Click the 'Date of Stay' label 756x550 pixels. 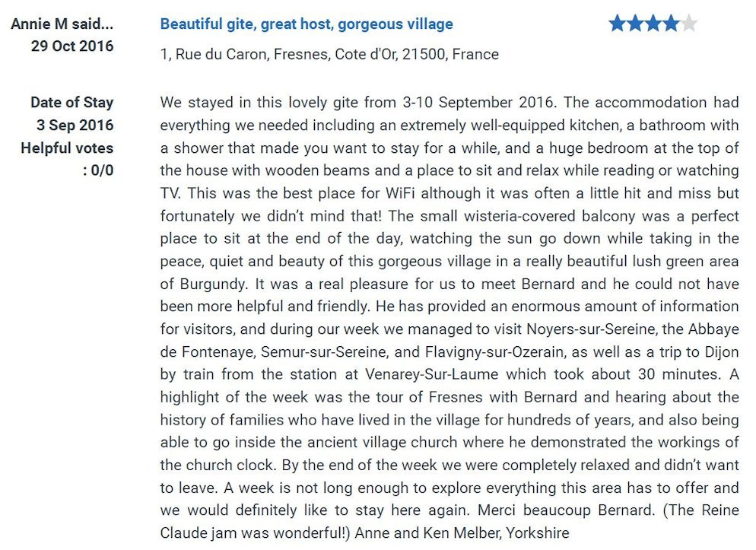(71, 103)
